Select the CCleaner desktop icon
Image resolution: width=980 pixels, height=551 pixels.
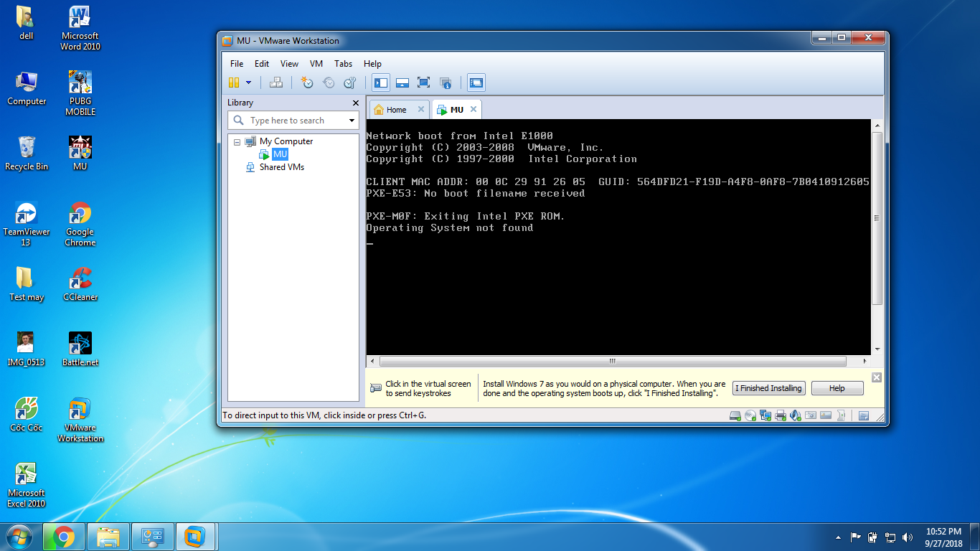(x=80, y=284)
